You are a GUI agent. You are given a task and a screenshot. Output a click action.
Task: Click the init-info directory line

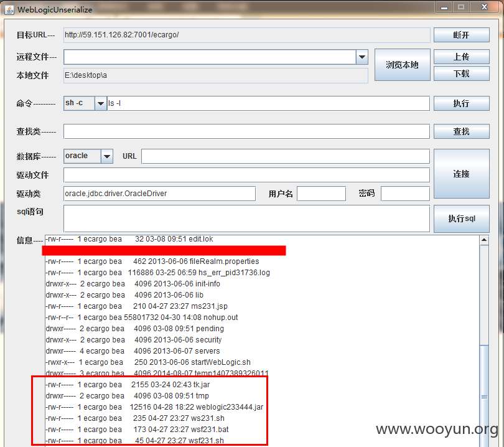pos(133,284)
